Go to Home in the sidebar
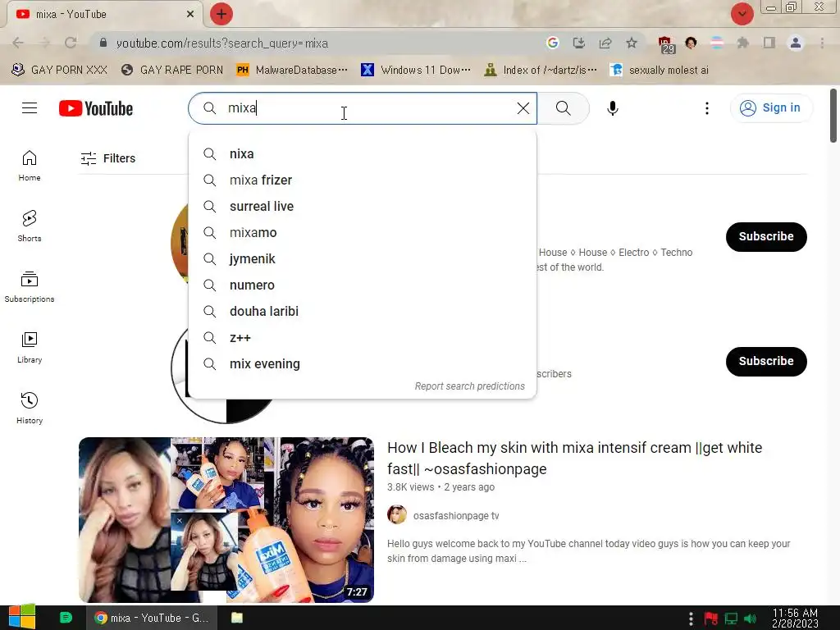The width and height of the screenshot is (840, 630). click(30, 166)
